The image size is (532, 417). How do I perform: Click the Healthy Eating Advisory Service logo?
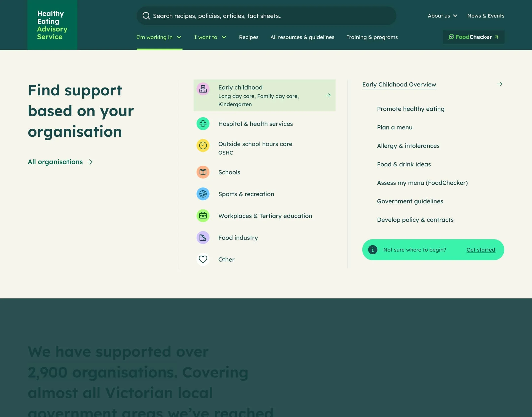[52, 25]
